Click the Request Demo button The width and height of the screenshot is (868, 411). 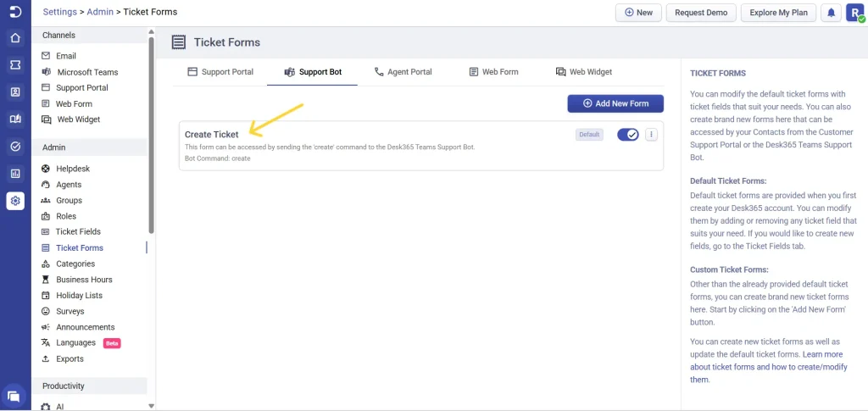pos(701,13)
